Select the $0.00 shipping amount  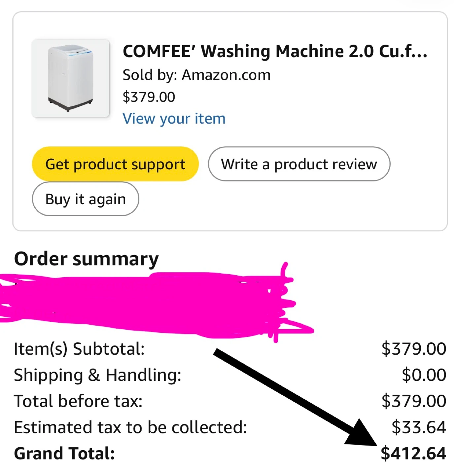pos(424,375)
